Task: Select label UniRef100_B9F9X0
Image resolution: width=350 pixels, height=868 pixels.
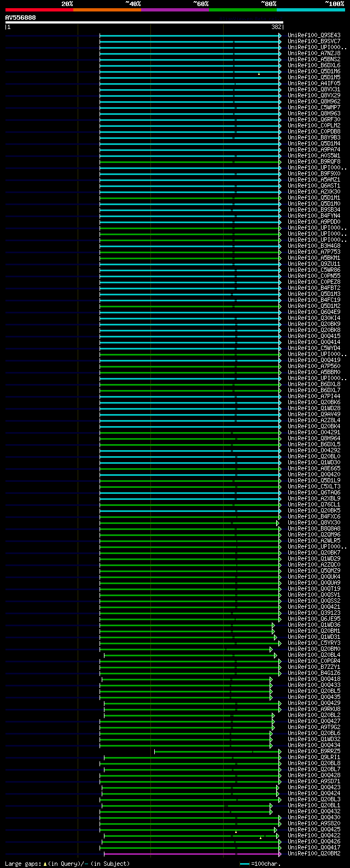Action: click(314, 173)
